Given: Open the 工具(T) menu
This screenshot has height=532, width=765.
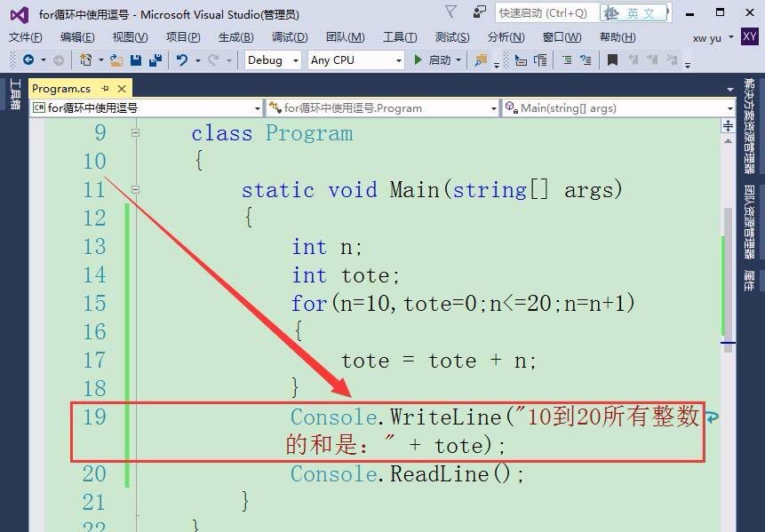Looking at the screenshot, I should [400, 37].
